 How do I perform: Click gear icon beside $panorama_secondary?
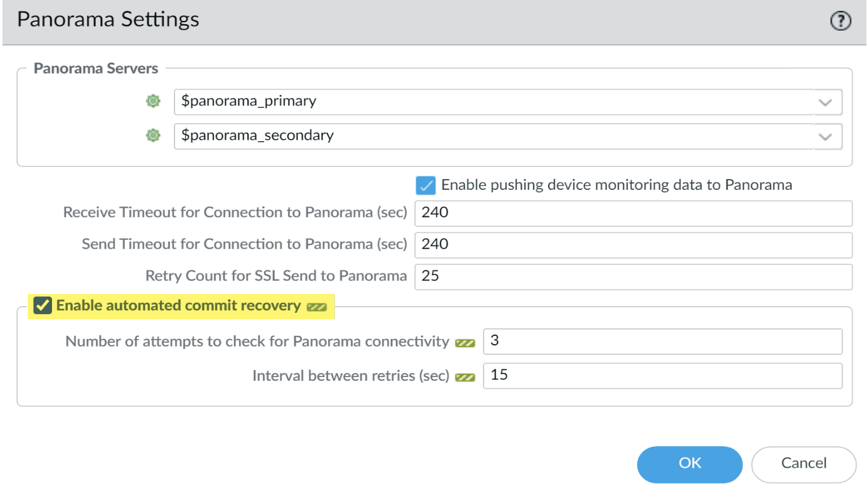pos(153,135)
